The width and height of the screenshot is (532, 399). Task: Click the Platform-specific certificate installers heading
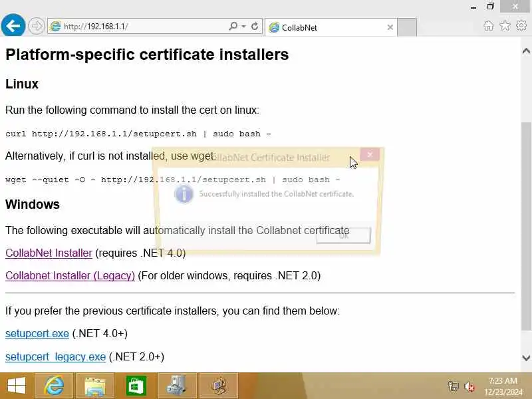pos(147,55)
